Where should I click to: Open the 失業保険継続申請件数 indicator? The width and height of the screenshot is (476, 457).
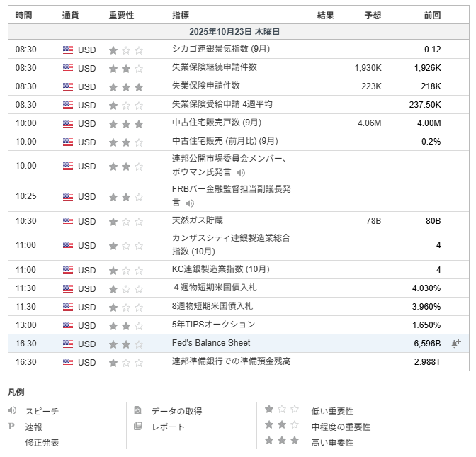(x=214, y=68)
